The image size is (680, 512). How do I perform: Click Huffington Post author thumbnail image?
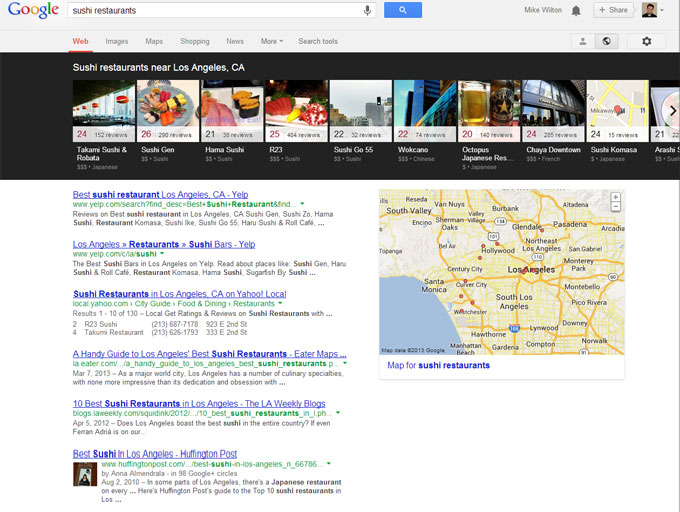[x=85, y=474]
